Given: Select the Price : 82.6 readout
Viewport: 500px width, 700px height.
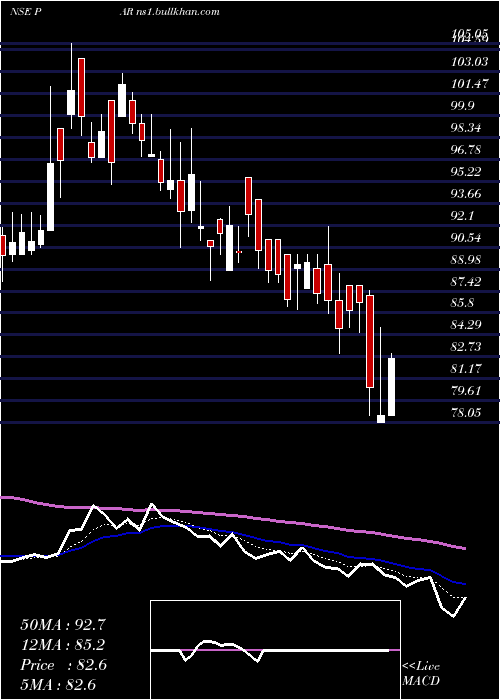Looking at the screenshot, I should [64, 665].
